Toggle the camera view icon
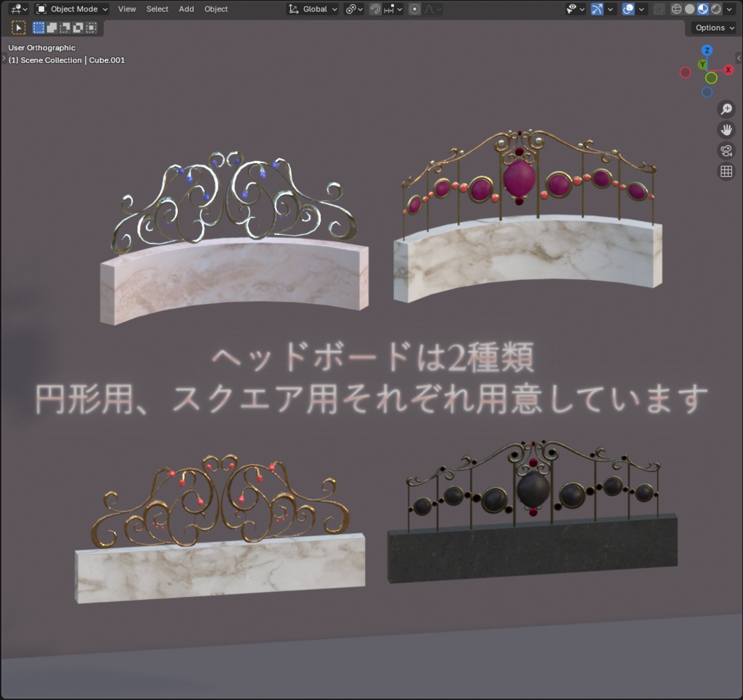 pyautogui.click(x=726, y=150)
